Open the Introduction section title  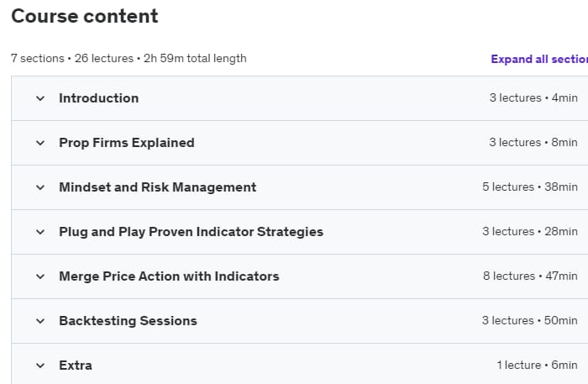(x=99, y=98)
